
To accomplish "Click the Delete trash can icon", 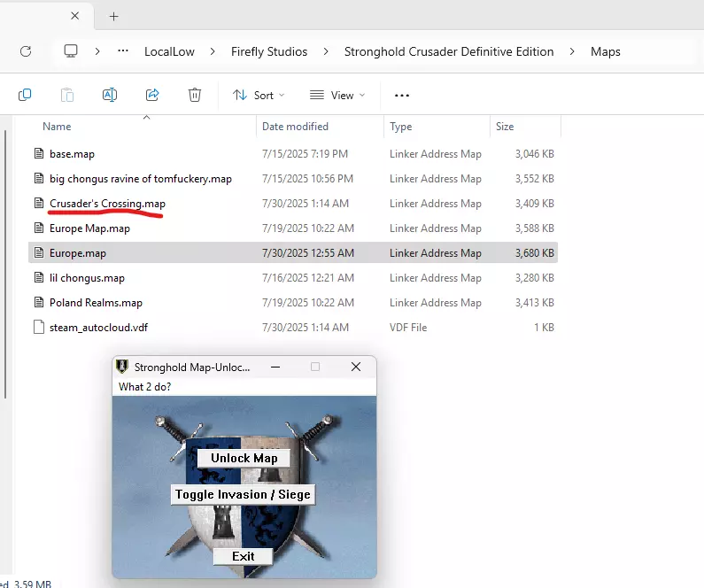I will pos(195,95).
